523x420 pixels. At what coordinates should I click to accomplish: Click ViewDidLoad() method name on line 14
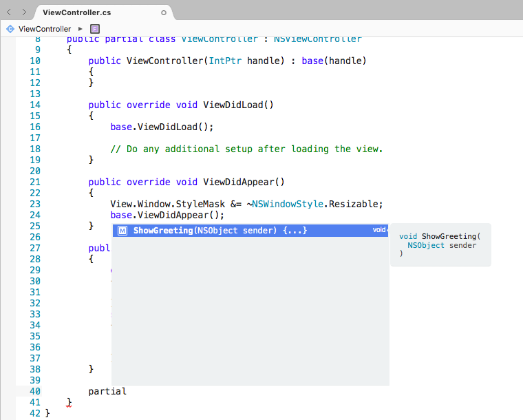click(x=238, y=105)
